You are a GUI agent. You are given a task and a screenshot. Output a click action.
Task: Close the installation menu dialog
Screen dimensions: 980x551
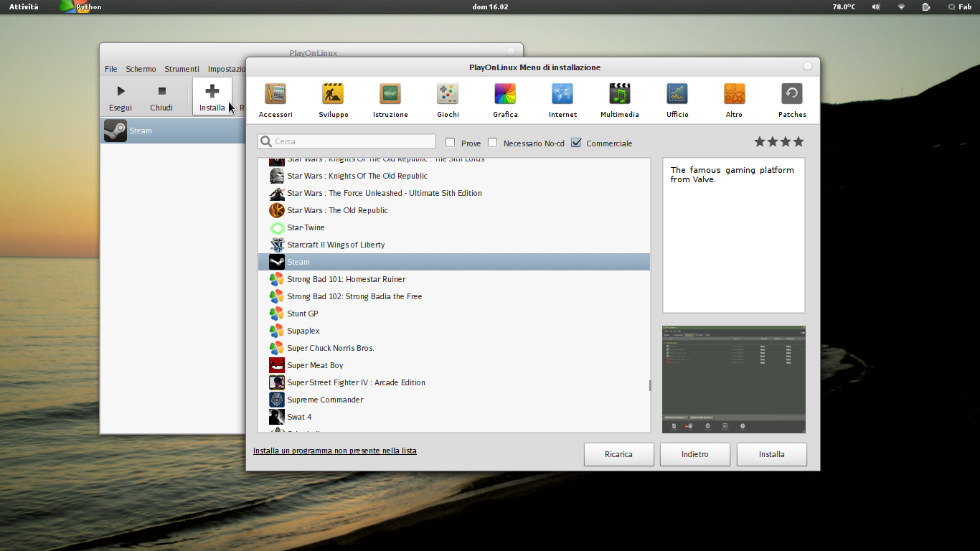[x=808, y=66]
